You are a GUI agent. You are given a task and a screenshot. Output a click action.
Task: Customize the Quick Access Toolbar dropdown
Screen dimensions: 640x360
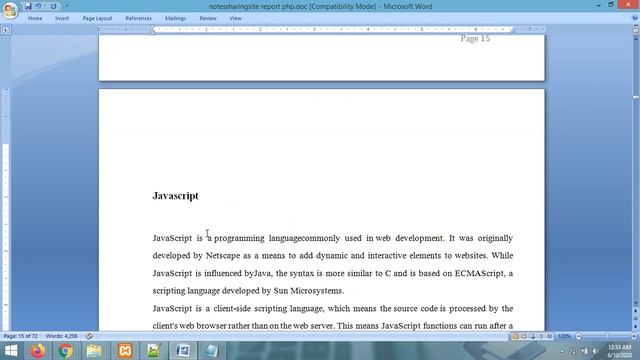(67, 6)
